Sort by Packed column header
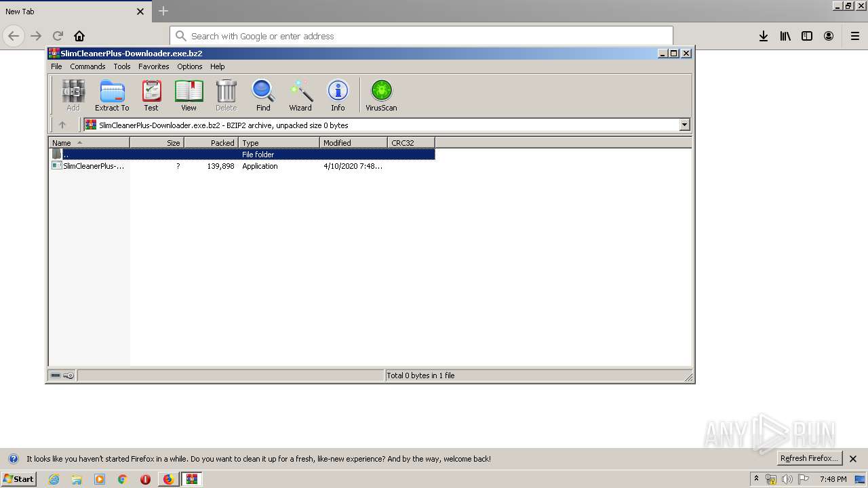868x488 pixels. [x=211, y=142]
